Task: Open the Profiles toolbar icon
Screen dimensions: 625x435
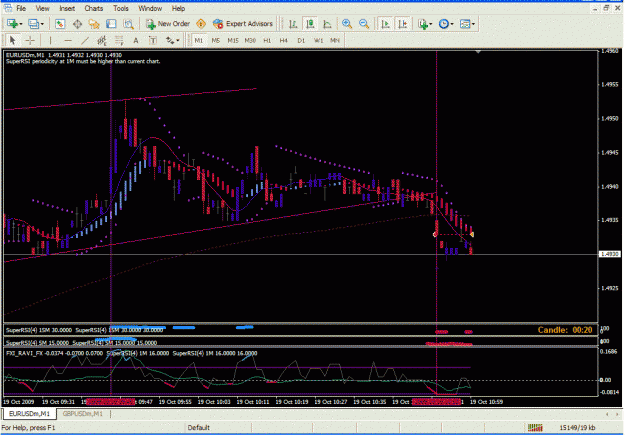Action: click(33, 24)
